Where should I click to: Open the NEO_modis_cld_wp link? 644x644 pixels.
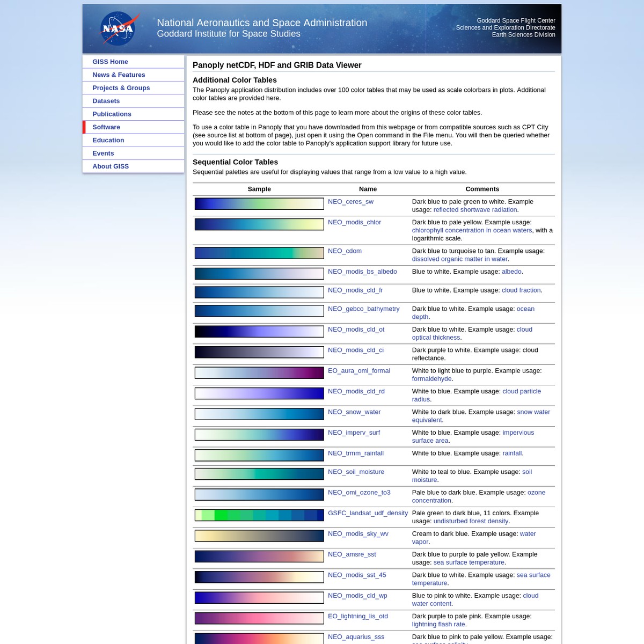357,596
